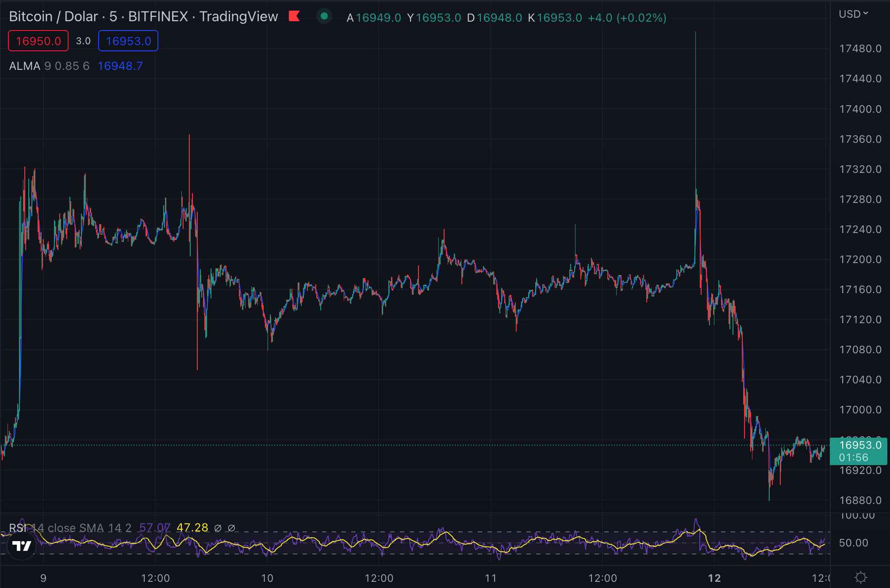Screen dimensions: 890x588
Task: Click the bold date label 12 on time axis
Action: pyautogui.click(x=714, y=578)
